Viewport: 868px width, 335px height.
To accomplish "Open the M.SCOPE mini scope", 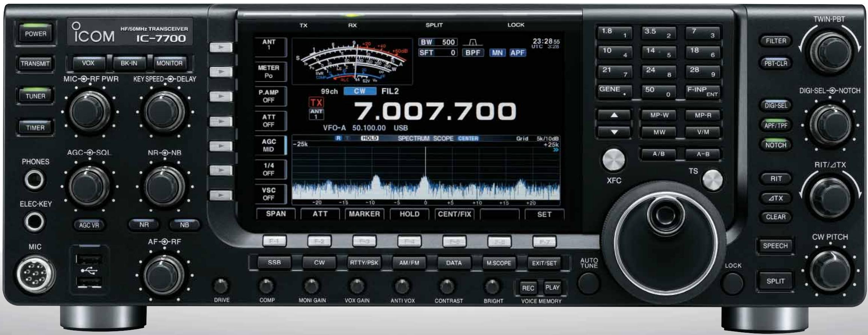I will click(499, 263).
